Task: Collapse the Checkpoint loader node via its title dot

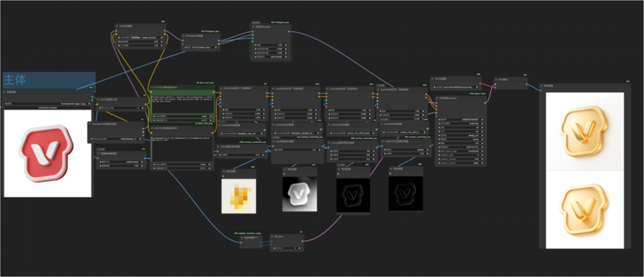Action: click(90, 124)
